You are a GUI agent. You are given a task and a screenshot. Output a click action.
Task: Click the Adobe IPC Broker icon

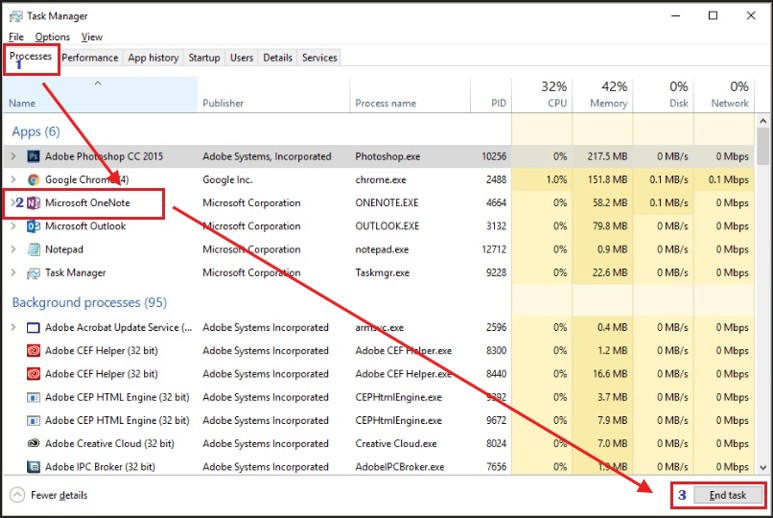pyautogui.click(x=33, y=466)
